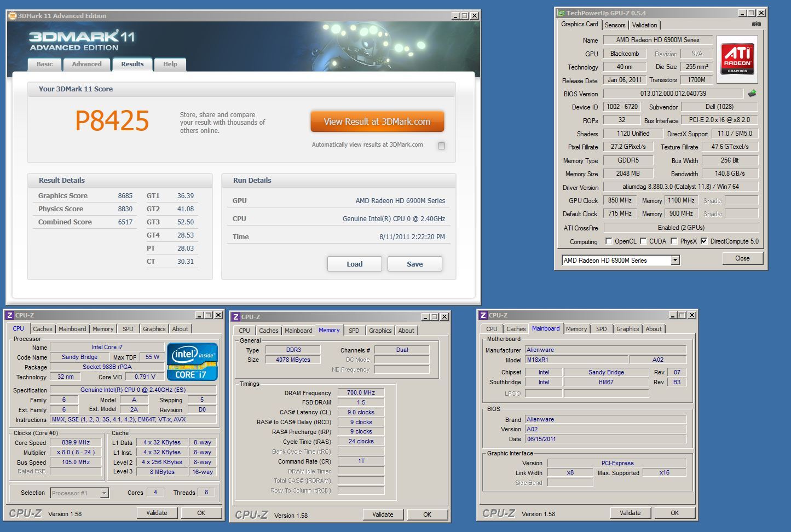This screenshot has height=532, width=791.
Task: Close the CPU-Z Memory window
Action: coord(444,317)
